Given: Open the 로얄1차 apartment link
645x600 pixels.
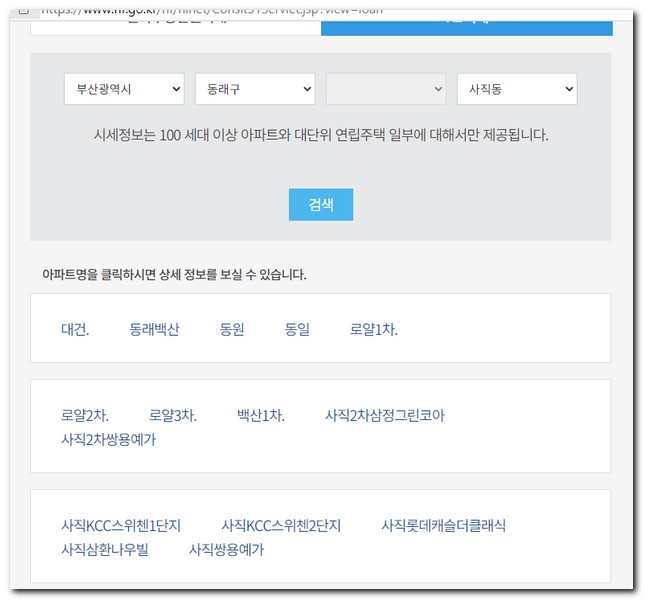Looking at the screenshot, I should pyautogui.click(x=373, y=329).
